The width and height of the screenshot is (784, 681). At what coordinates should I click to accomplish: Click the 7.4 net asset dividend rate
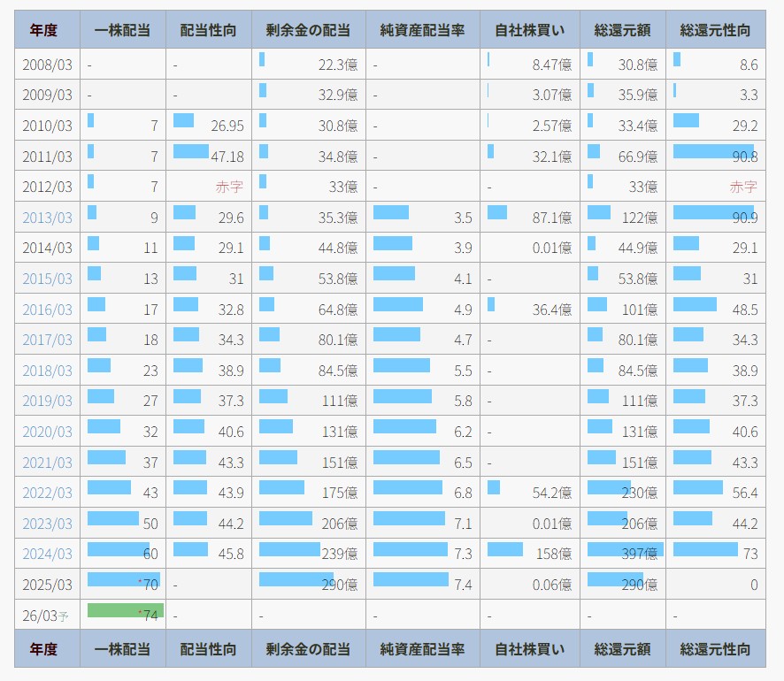click(463, 585)
